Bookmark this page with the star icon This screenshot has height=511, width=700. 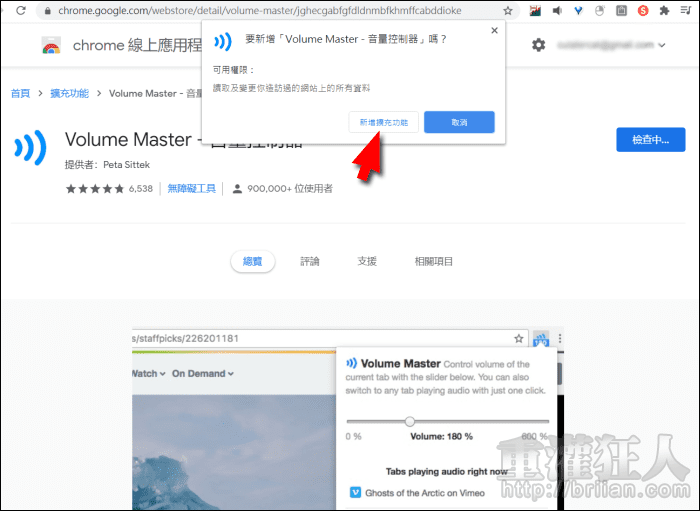tap(508, 11)
